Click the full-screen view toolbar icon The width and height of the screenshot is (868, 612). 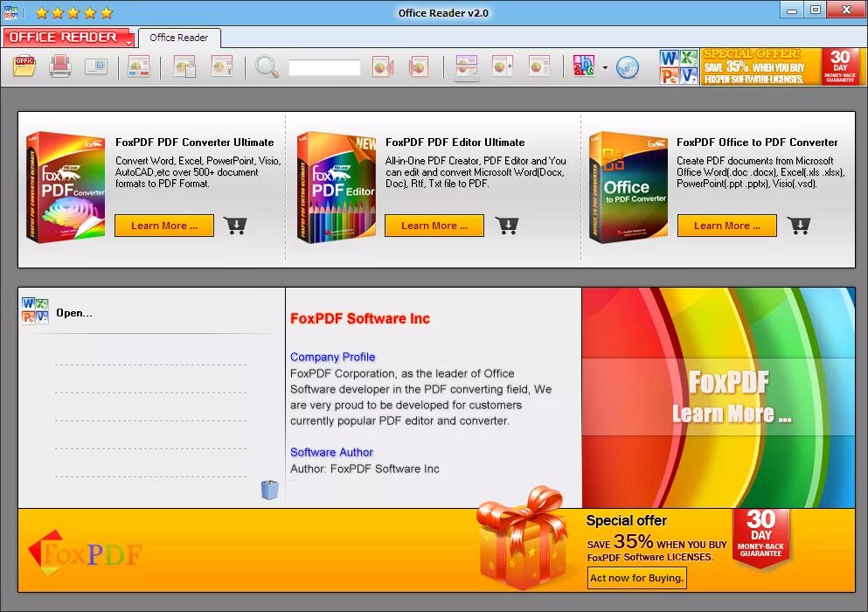click(96, 66)
